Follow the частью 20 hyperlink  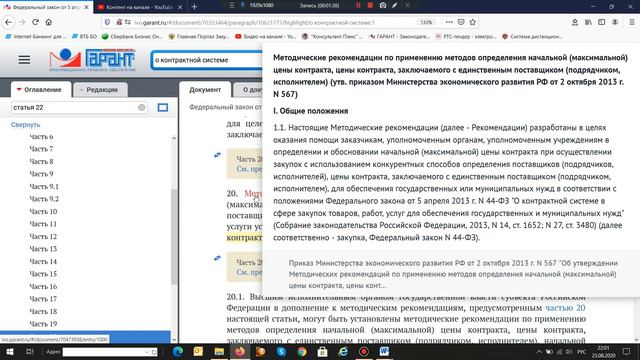[565, 308]
